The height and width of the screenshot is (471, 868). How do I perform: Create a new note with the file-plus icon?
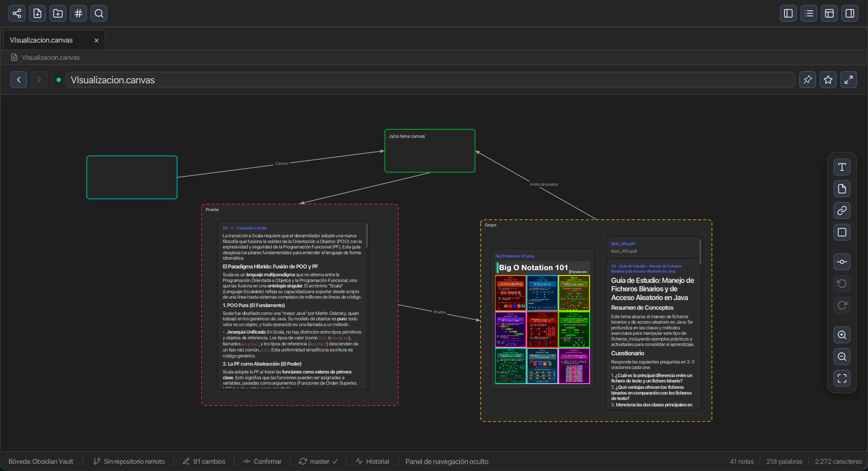click(37, 14)
